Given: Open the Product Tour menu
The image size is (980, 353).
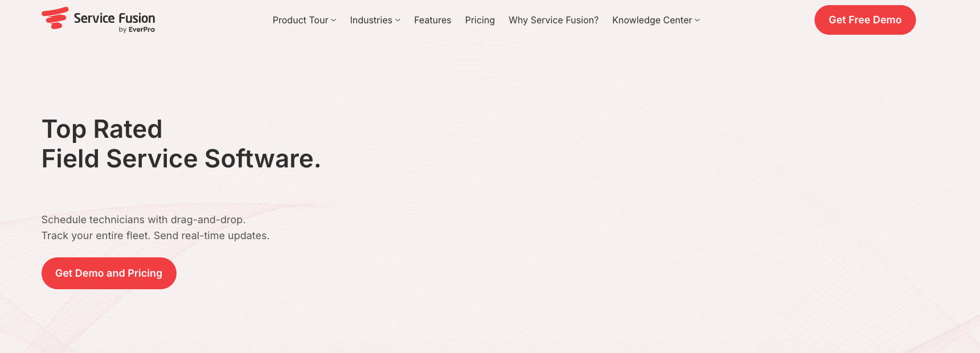Looking at the screenshot, I should tap(300, 20).
